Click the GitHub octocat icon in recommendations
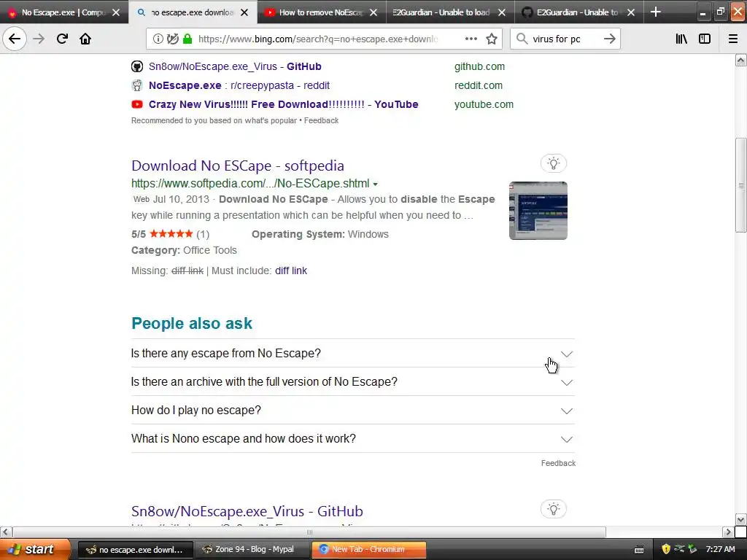 pos(137,66)
